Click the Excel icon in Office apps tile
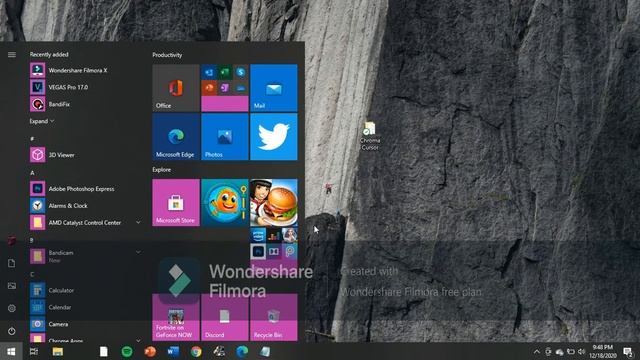Viewport: 640px width, 360px height. (x=225, y=72)
